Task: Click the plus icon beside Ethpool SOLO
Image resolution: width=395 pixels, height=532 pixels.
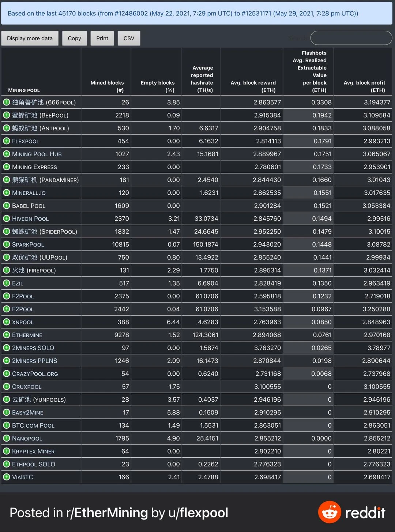Action: pos(7,464)
